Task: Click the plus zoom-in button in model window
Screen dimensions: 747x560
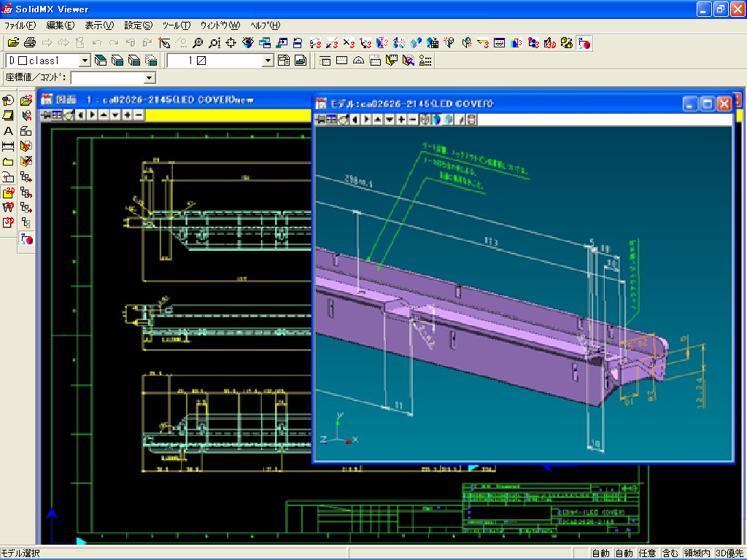Action: point(401,120)
